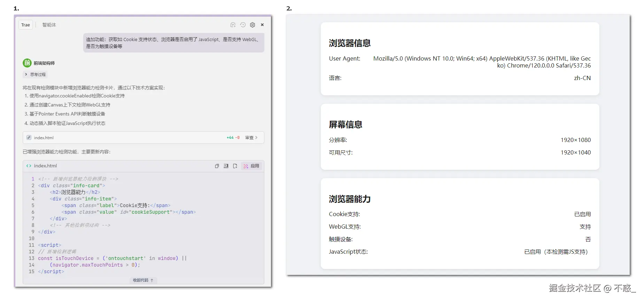
Task: Open the 审查 review link
Action: click(251, 137)
